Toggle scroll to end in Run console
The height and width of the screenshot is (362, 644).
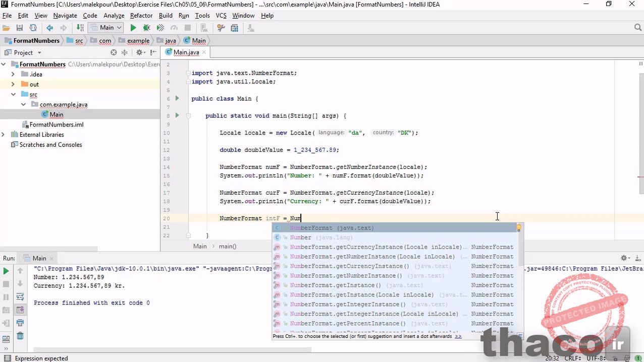click(x=20, y=310)
